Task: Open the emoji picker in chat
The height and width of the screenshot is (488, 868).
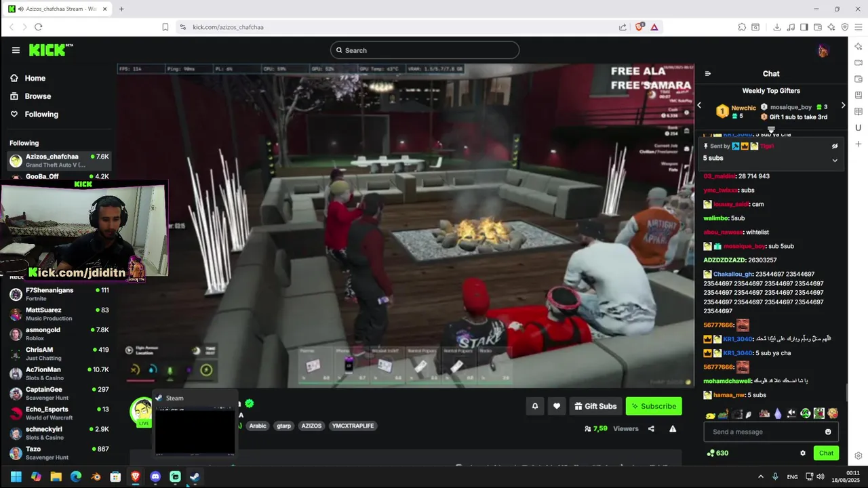Action: click(828, 432)
